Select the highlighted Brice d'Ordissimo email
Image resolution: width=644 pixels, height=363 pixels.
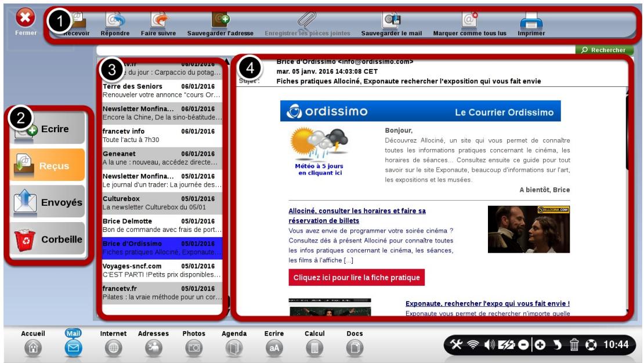point(162,248)
